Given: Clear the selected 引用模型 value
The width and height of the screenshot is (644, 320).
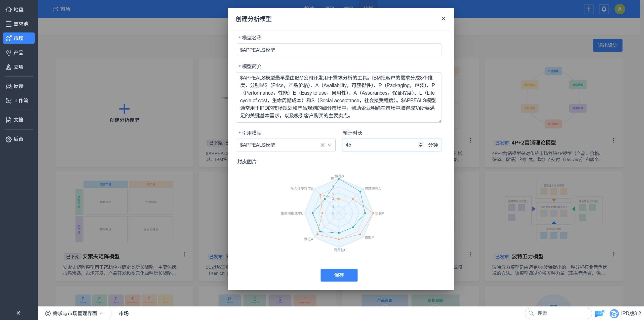Looking at the screenshot, I should coord(322,145).
